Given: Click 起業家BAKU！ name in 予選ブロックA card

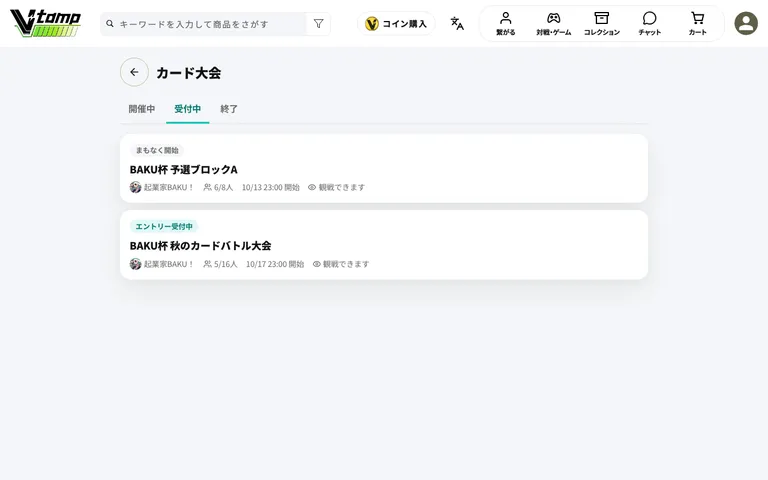Looking at the screenshot, I should click(169, 187).
